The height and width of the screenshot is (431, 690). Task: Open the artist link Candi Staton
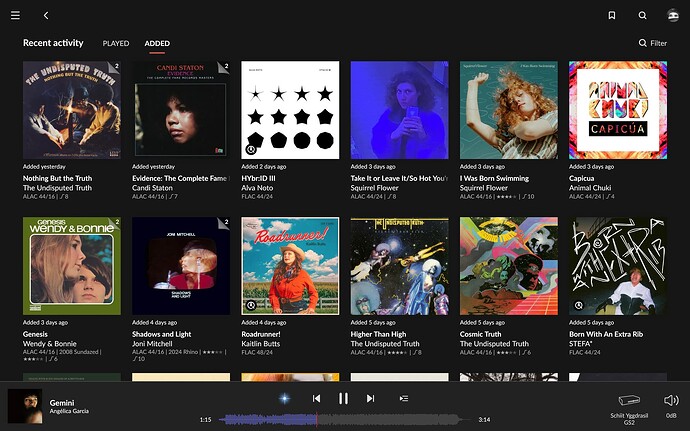(x=152, y=188)
